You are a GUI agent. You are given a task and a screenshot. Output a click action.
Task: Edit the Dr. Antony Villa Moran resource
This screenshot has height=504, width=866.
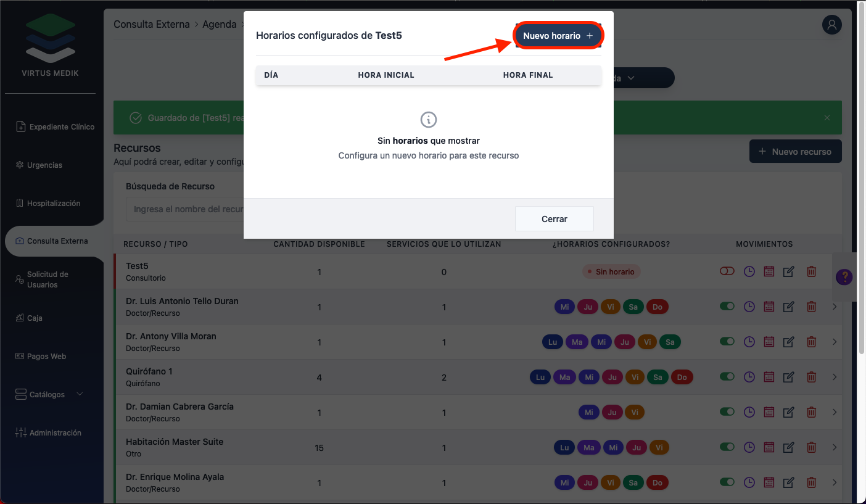788,342
